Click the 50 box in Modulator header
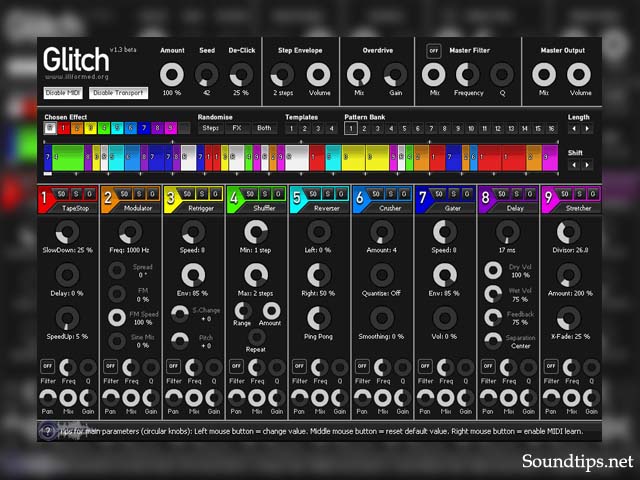Viewport: 640px width, 480px height. pyautogui.click(x=124, y=194)
